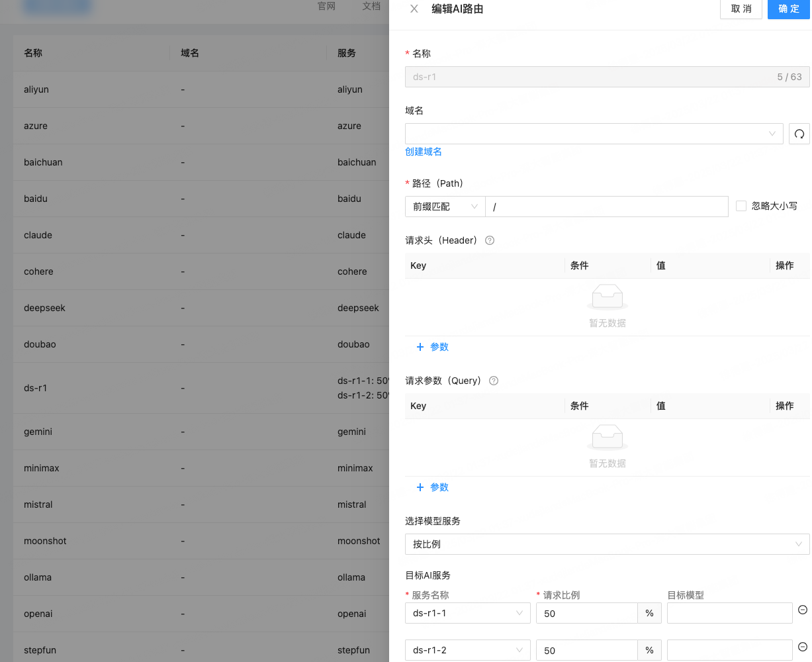Screen dimensions: 812x662
Task: Click the name column header in table
Action: [x=91, y=53]
